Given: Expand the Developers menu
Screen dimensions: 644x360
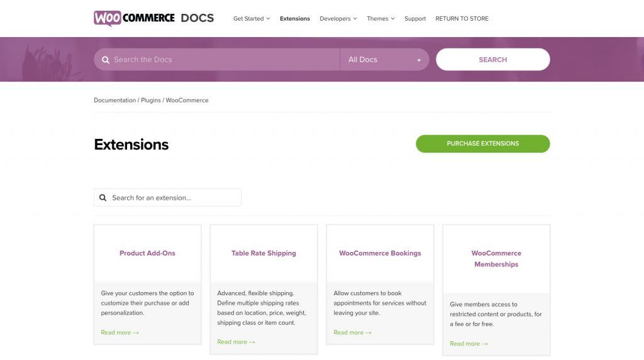Looking at the screenshot, I should coord(338,18).
